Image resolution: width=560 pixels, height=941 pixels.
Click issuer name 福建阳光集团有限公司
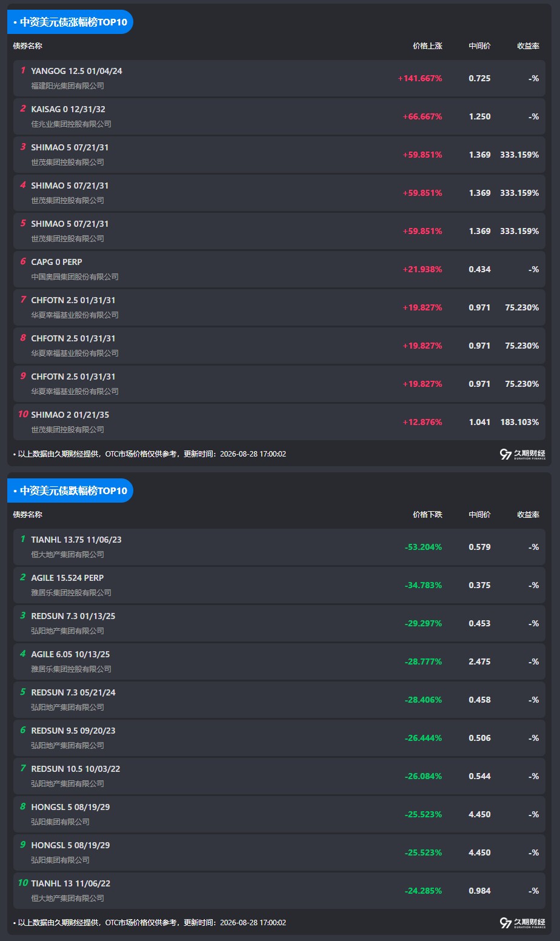pos(68,86)
